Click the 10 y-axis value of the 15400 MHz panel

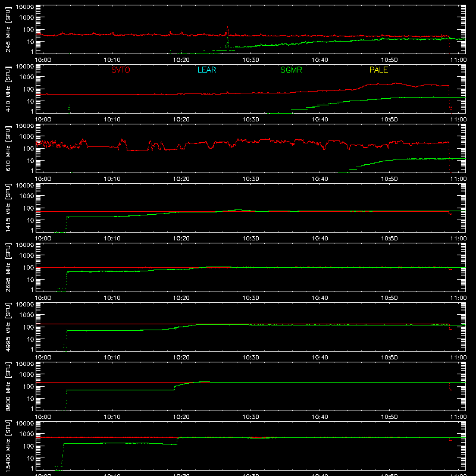click(31, 458)
